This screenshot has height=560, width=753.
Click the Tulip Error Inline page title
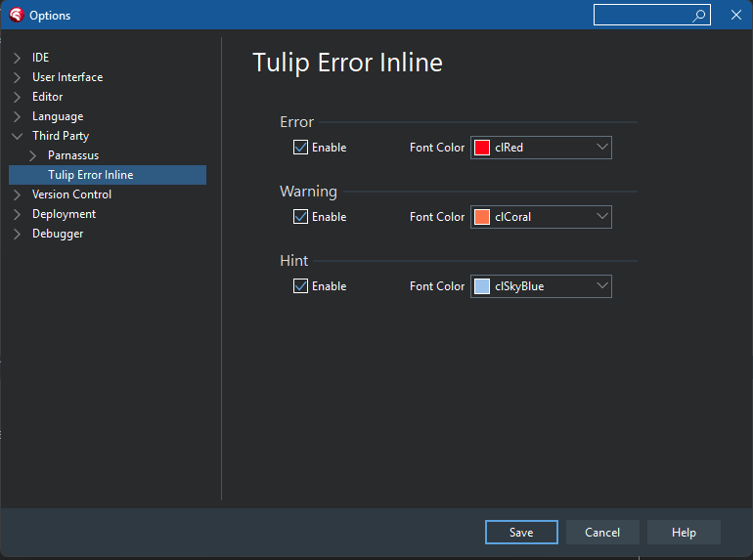347,63
